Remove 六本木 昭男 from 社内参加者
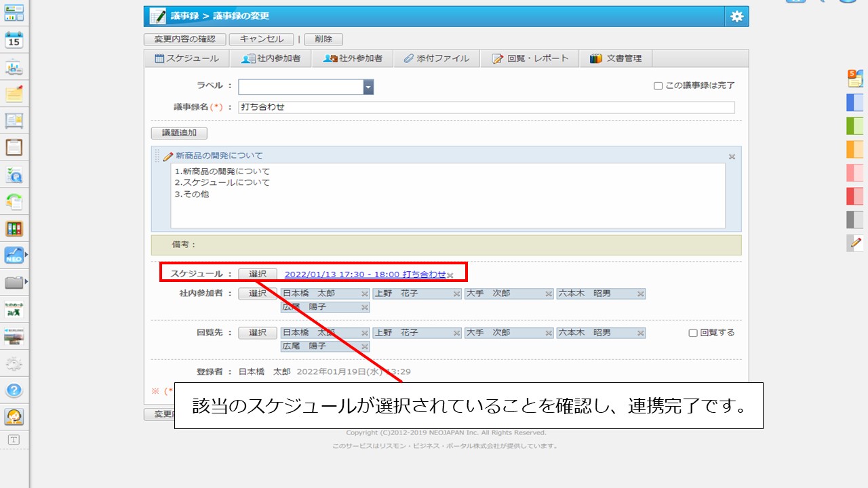The image size is (868, 488). pyautogui.click(x=640, y=294)
